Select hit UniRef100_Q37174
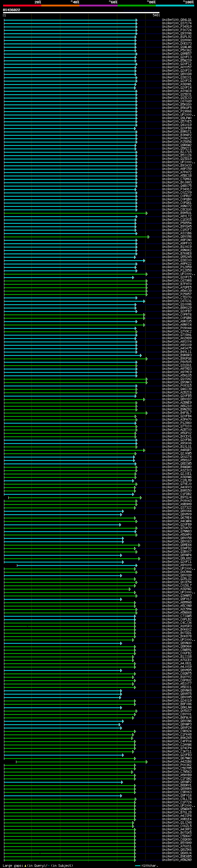The width and height of the screenshot is (197, 868). (x=177, y=23)
